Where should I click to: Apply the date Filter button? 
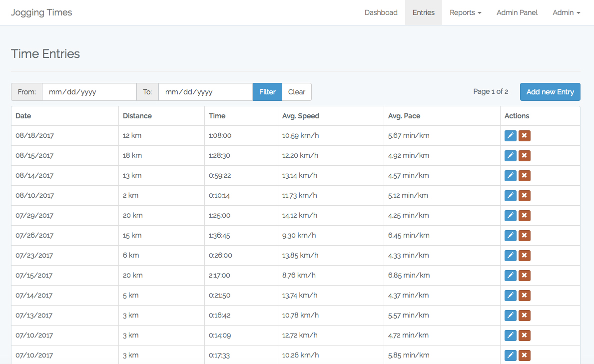(x=267, y=92)
